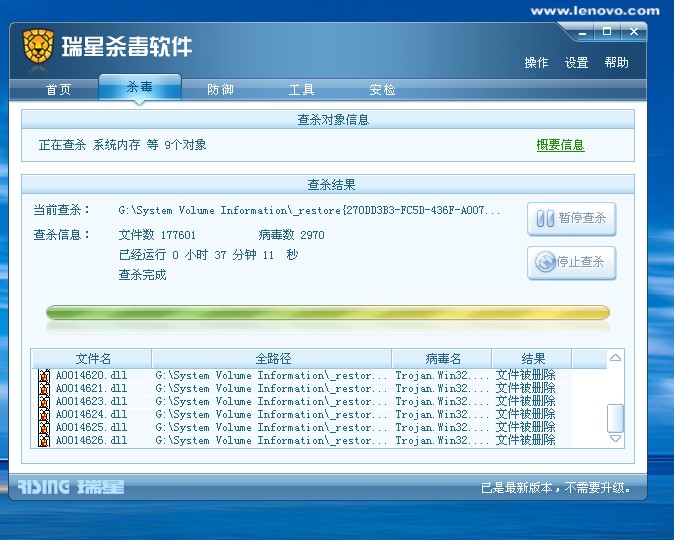The width and height of the screenshot is (674, 540).
Task: Click the Rising lion shield logo
Action: coord(38,46)
